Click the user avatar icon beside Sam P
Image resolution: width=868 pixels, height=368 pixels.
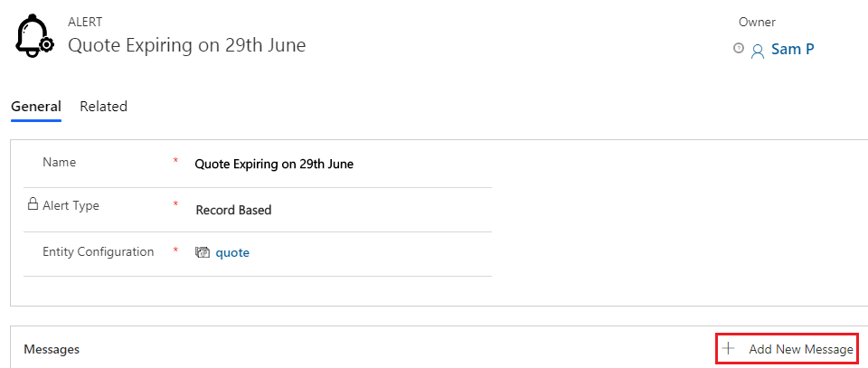[x=758, y=52]
